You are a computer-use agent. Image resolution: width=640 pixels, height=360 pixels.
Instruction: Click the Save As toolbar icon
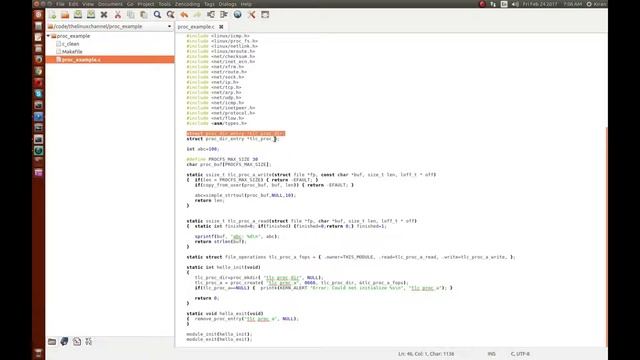[x=91, y=15]
